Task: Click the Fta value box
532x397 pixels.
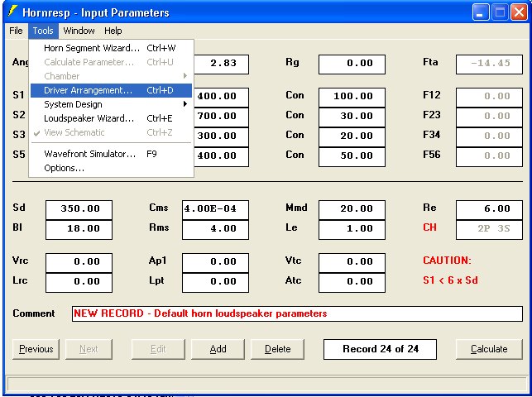Action: pyautogui.click(x=489, y=64)
